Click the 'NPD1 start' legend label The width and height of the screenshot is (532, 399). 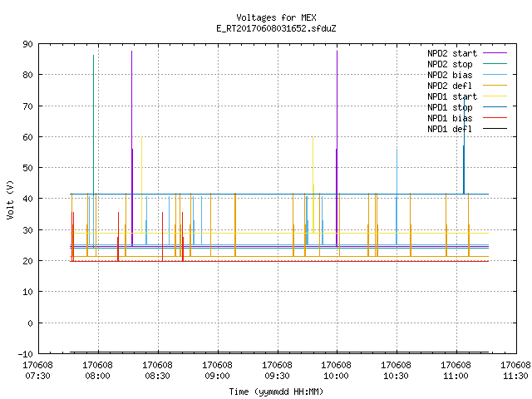click(452, 96)
